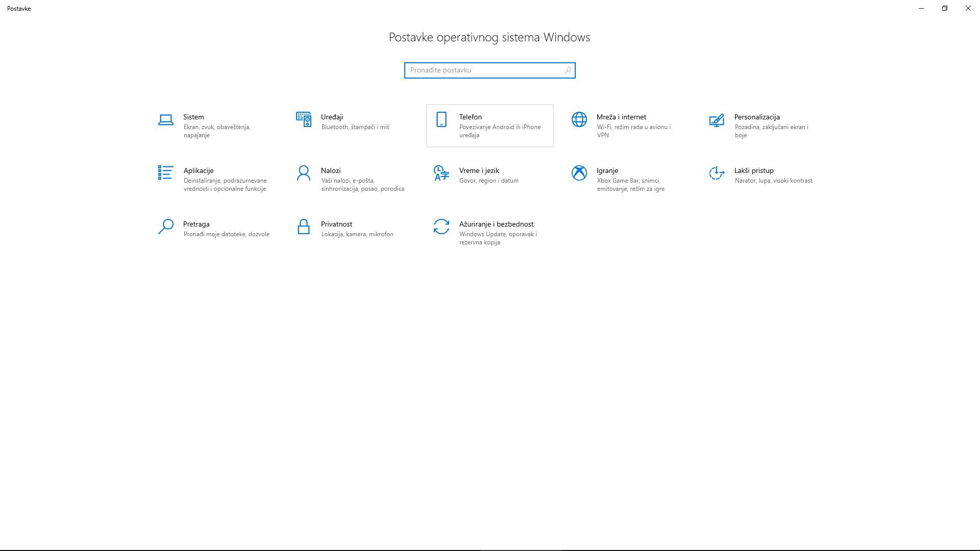The image size is (980, 551).
Task: Open Privatnost via its text link
Action: (x=336, y=223)
